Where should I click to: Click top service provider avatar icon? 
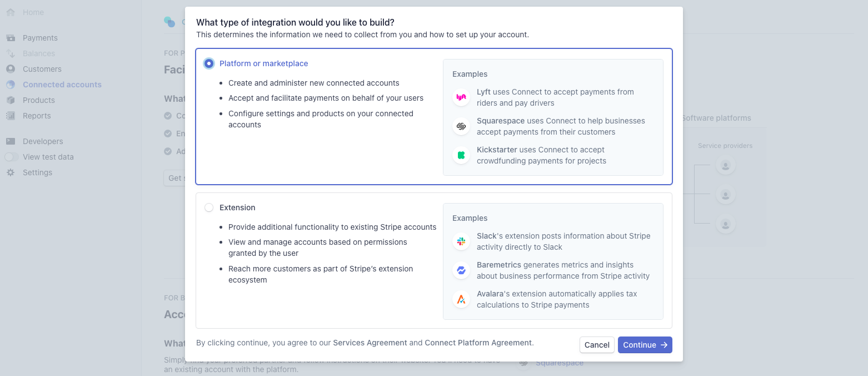pyautogui.click(x=725, y=165)
